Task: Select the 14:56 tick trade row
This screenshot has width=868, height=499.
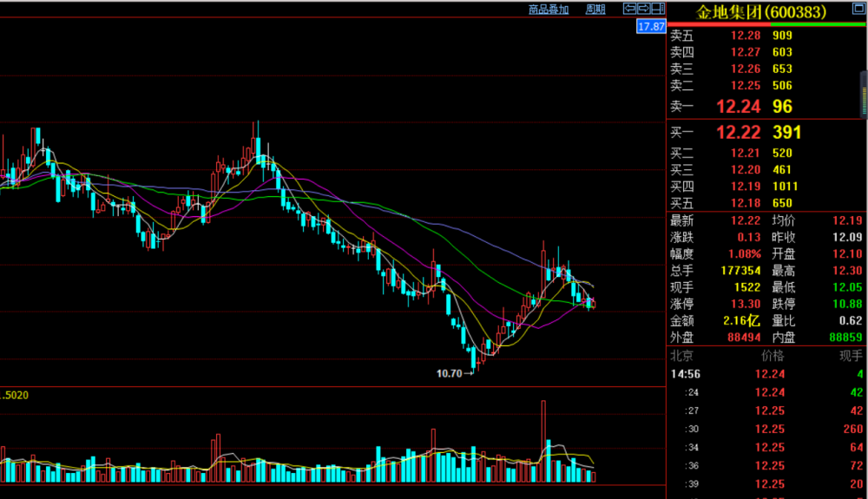Action: 766,374
